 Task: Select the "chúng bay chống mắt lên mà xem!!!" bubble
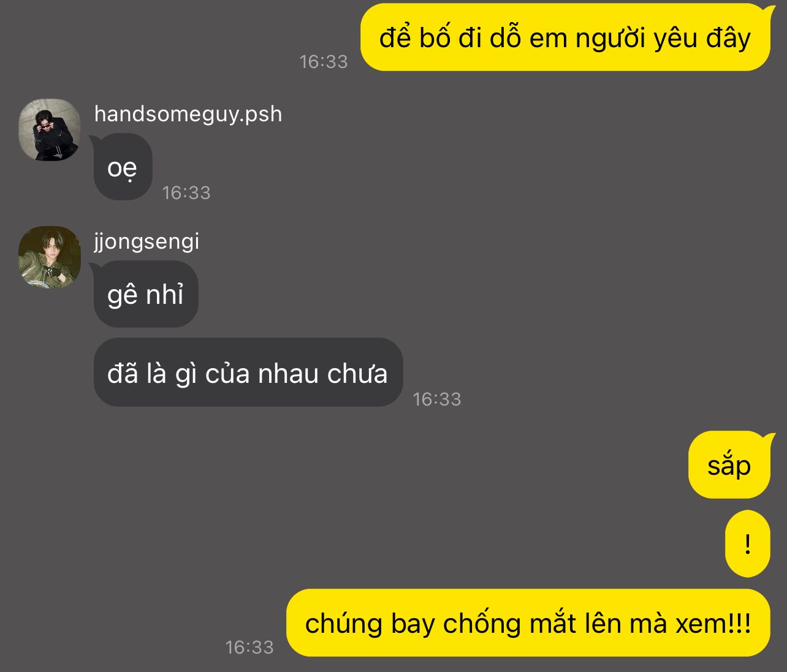click(x=528, y=623)
